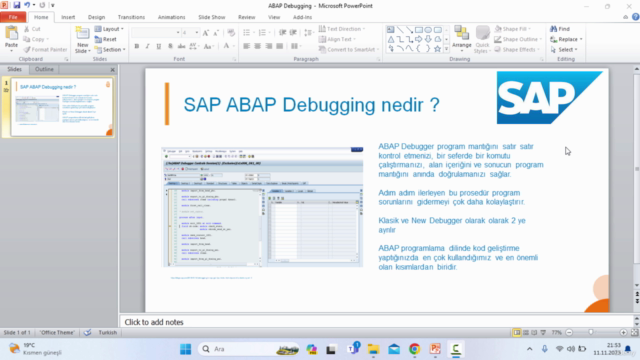Screen dimensions: 640x360
Task: Select the Text Box shape
Action: coord(391,30)
